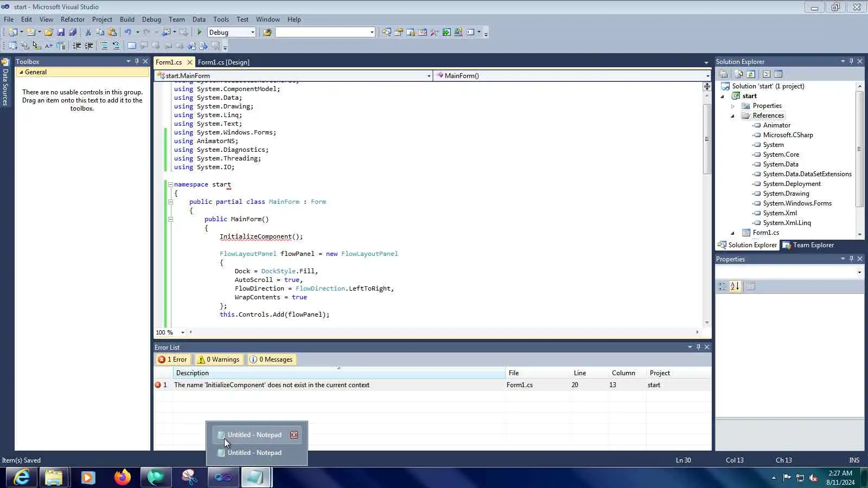Pin the Toolbox panel with auto-hide icon
The image size is (868, 488).
[x=137, y=61]
